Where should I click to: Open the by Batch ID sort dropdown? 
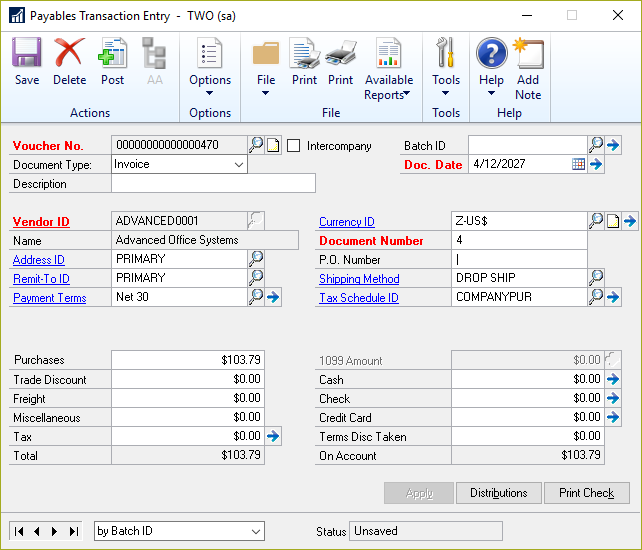[x=256, y=531]
